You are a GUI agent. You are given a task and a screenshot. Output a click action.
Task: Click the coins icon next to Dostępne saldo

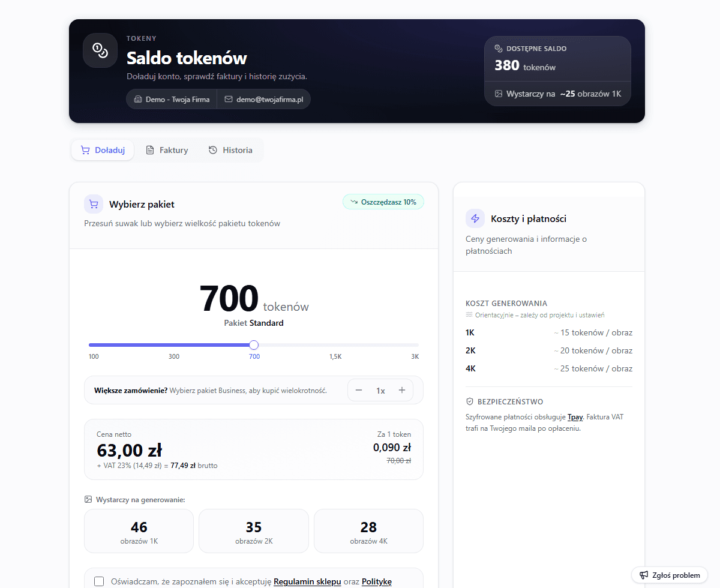(x=498, y=49)
